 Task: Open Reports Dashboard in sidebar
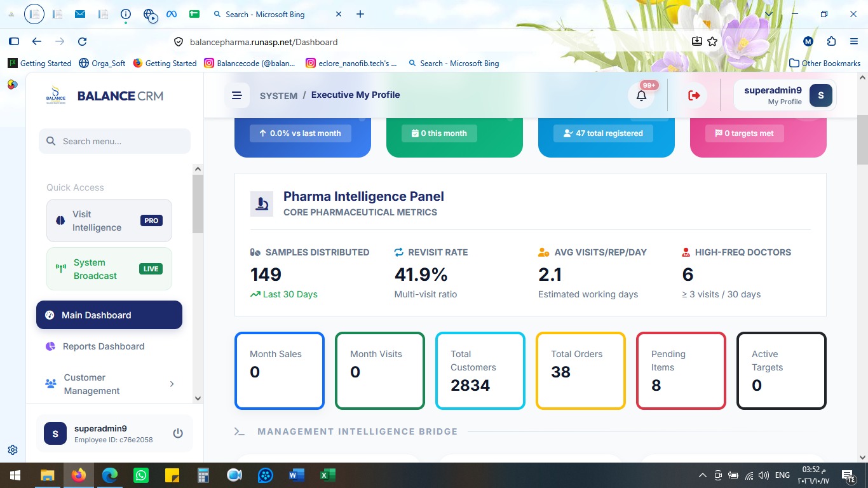point(109,346)
